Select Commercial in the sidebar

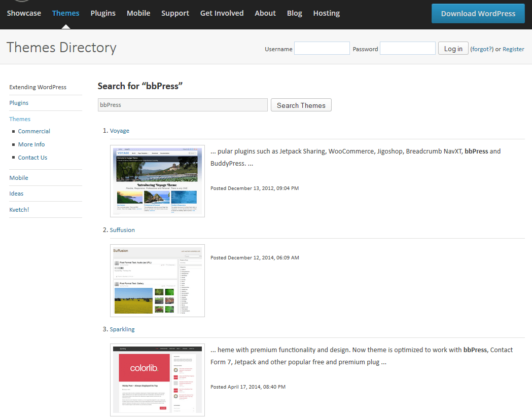coord(34,131)
